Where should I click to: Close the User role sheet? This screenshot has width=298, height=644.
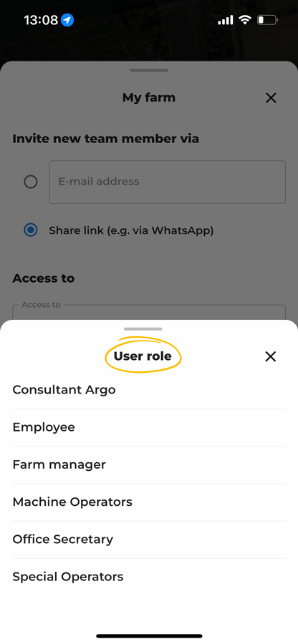(x=271, y=356)
